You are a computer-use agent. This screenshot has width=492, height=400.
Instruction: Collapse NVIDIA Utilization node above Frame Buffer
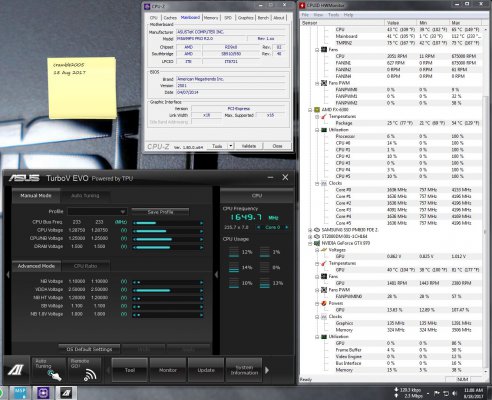point(317,336)
